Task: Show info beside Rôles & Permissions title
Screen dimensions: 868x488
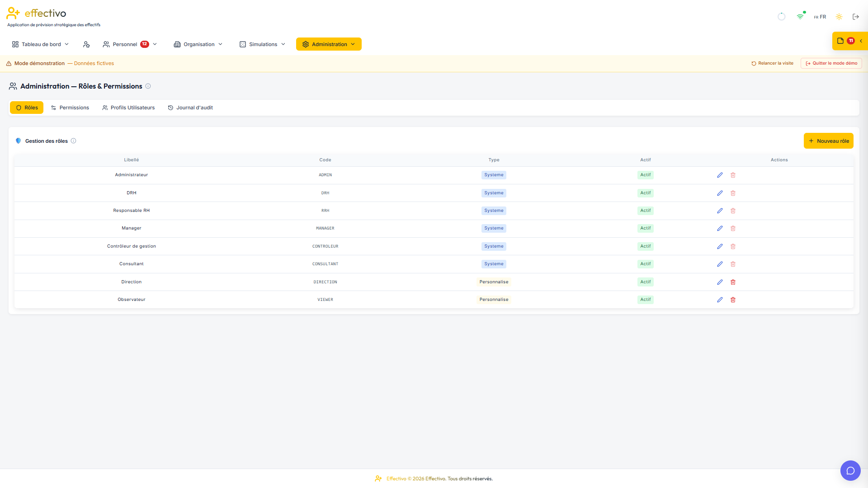Action: (148, 86)
